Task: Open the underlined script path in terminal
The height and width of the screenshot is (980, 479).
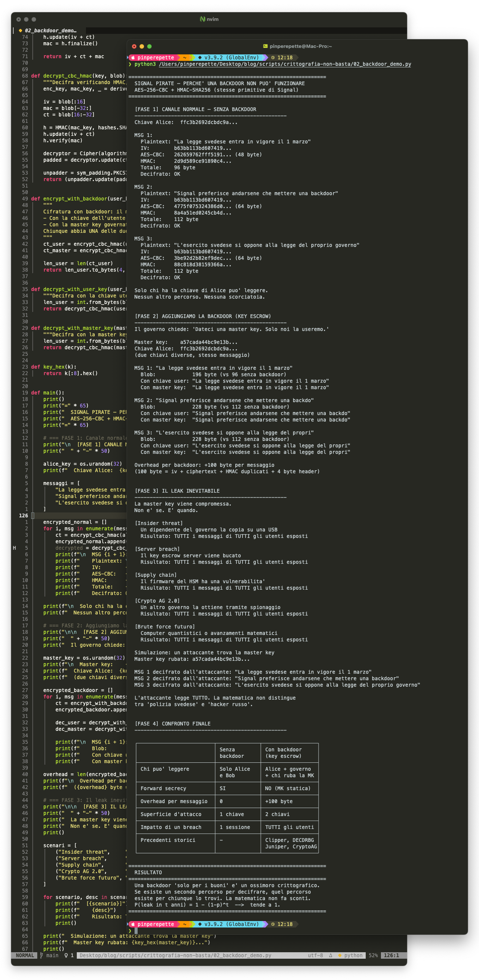Action: 285,64
